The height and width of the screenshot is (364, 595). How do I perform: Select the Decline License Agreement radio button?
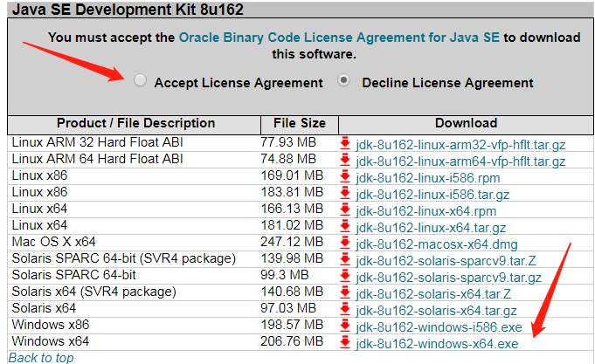pos(343,80)
